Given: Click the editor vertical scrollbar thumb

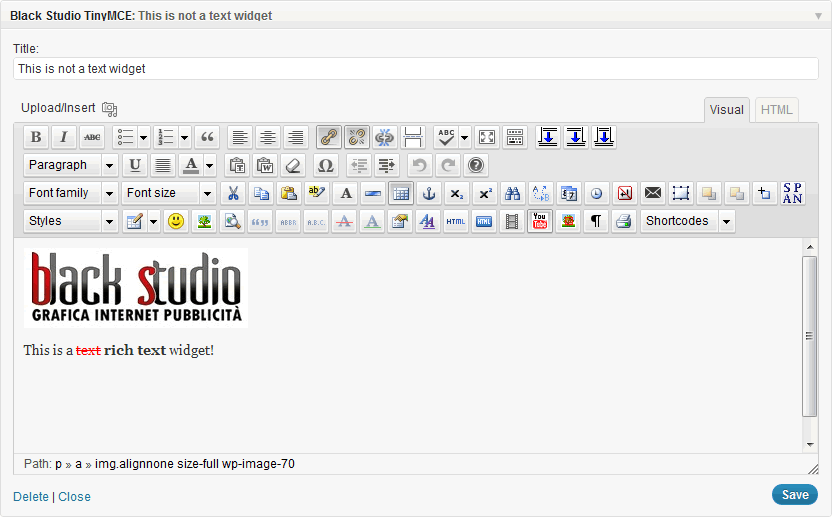Looking at the screenshot, I should [809, 336].
